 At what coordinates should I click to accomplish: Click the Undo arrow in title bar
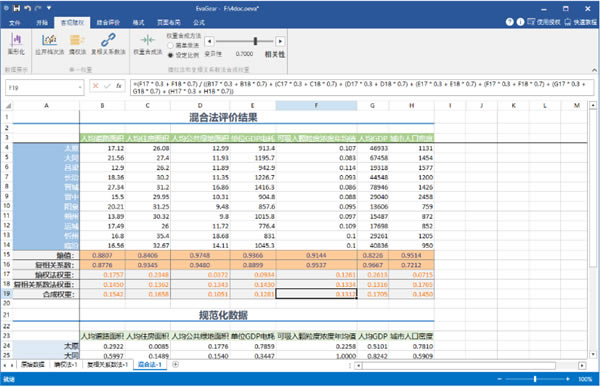tap(27, 8)
